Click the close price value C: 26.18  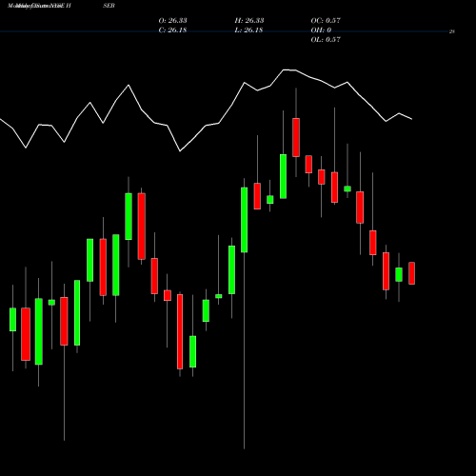tap(172, 30)
